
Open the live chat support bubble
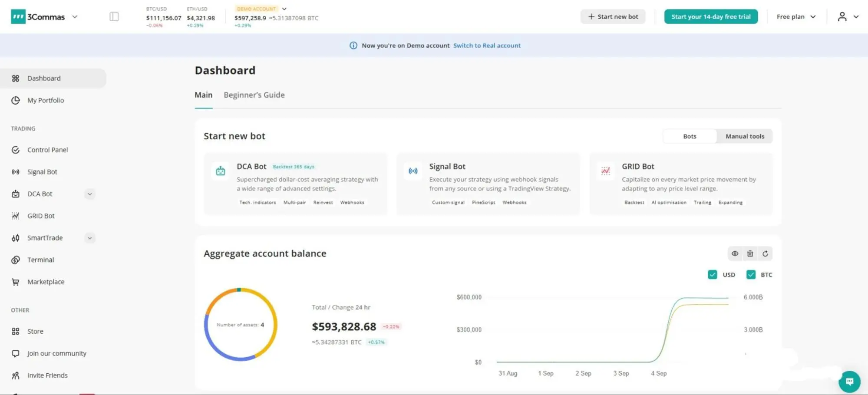point(849,382)
